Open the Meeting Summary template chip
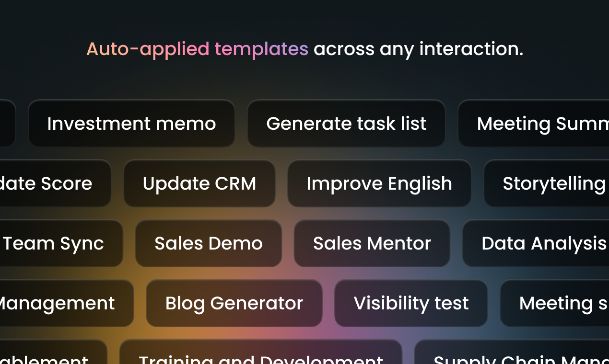 click(533, 124)
